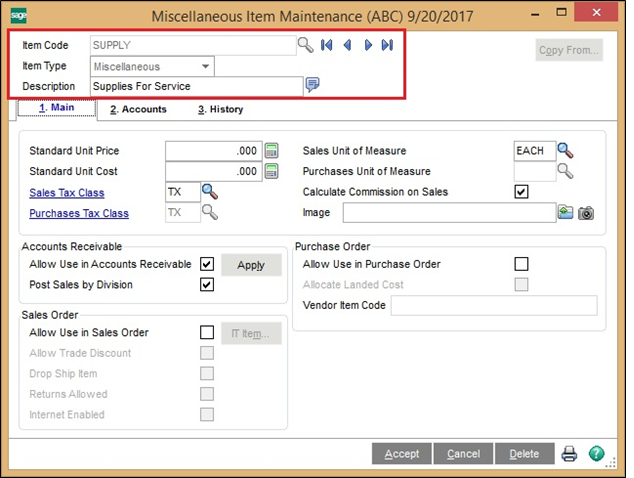Viewport: 634px width, 478px height.
Task: Toggle Internet Enabled checkbox
Action: coord(207,415)
